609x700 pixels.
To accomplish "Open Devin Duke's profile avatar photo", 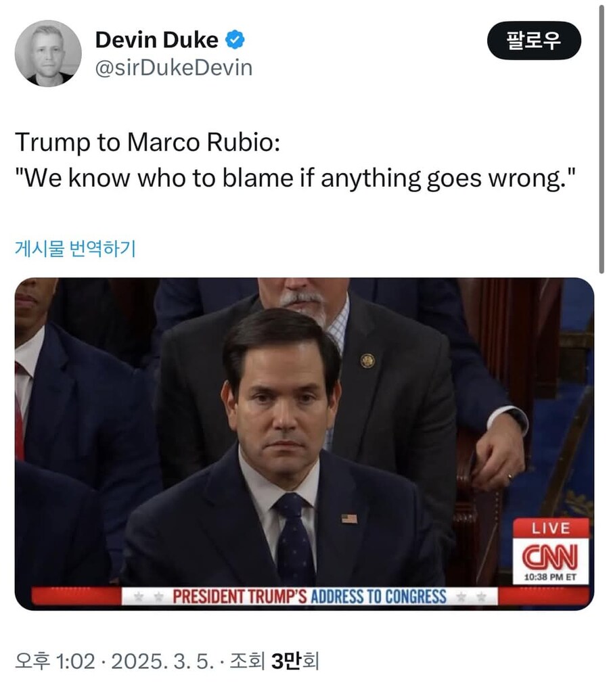I will click(48, 53).
